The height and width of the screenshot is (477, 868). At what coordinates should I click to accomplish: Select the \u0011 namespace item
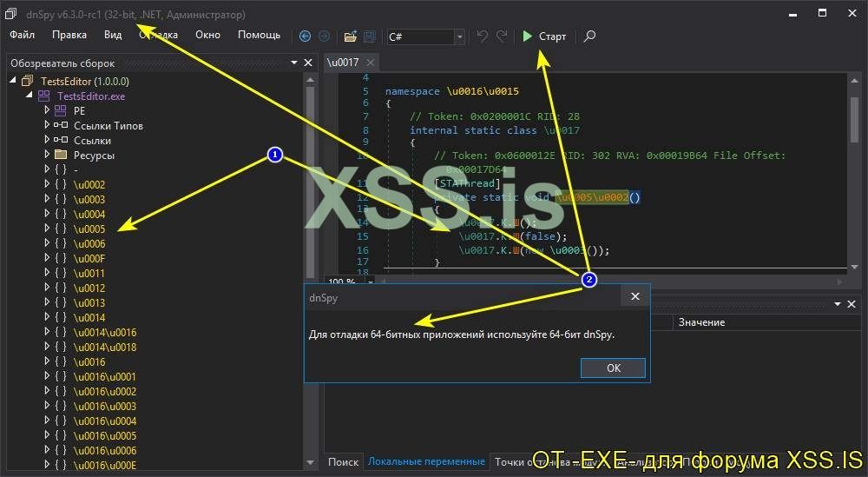point(89,273)
